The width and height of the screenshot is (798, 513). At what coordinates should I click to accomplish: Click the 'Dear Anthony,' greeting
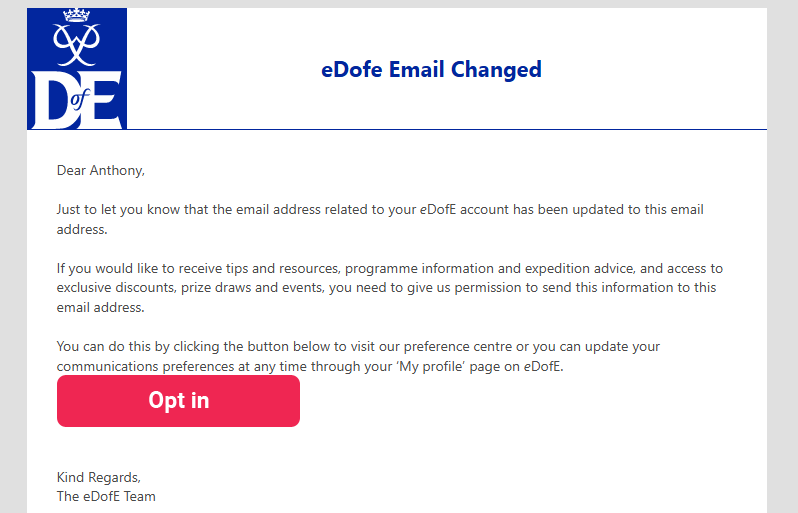coord(101,170)
